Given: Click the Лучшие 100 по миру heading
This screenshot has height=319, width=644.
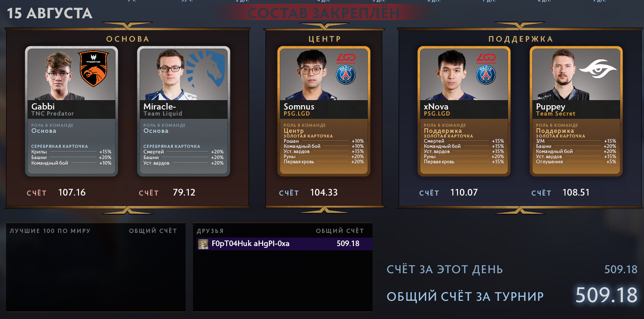Looking at the screenshot, I should click(50, 231).
